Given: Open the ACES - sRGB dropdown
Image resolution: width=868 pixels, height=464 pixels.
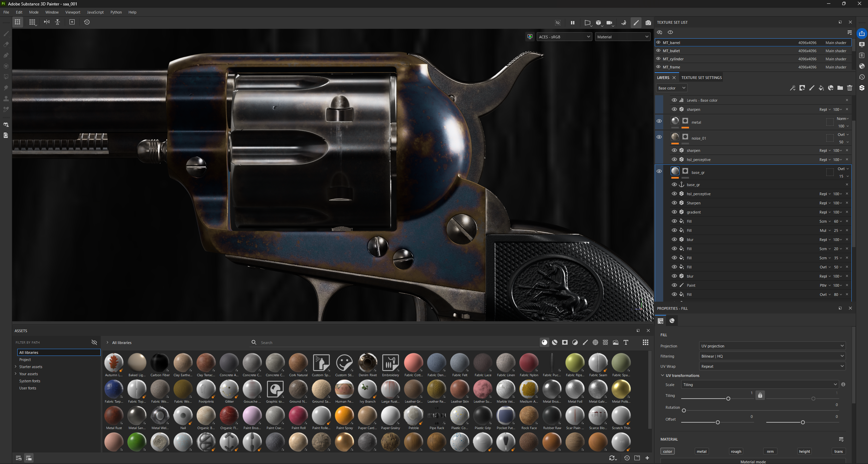Looking at the screenshot, I should point(564,37).
